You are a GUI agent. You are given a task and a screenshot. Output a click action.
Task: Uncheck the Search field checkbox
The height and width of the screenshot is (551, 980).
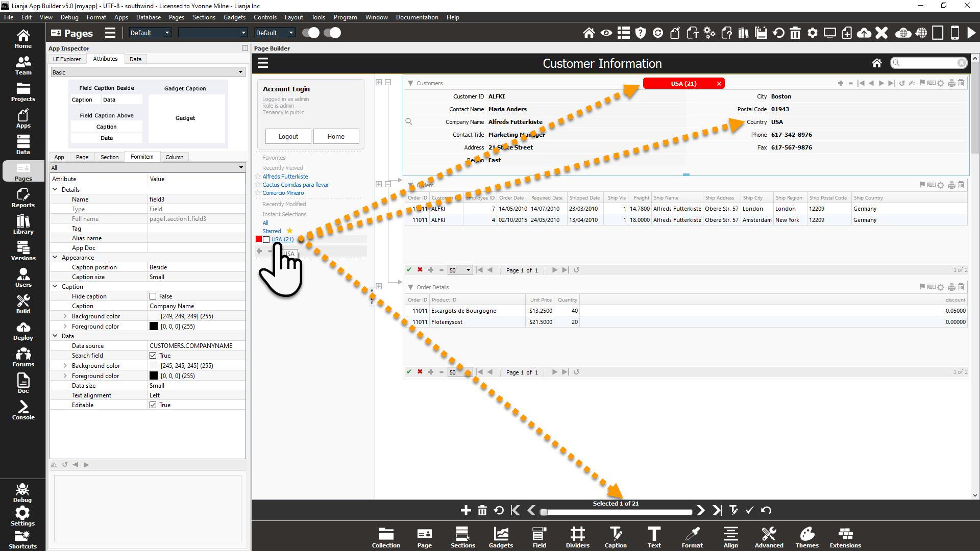tap(153, 356)
